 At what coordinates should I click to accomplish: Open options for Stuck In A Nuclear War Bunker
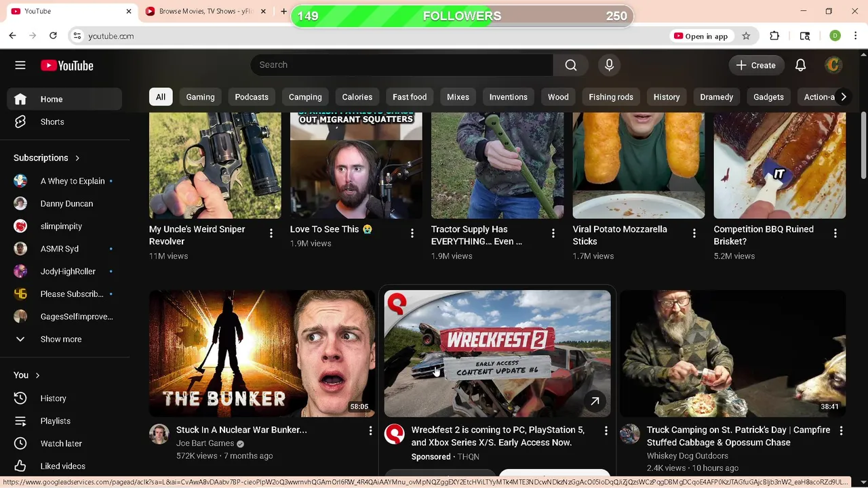click(370, 431)
